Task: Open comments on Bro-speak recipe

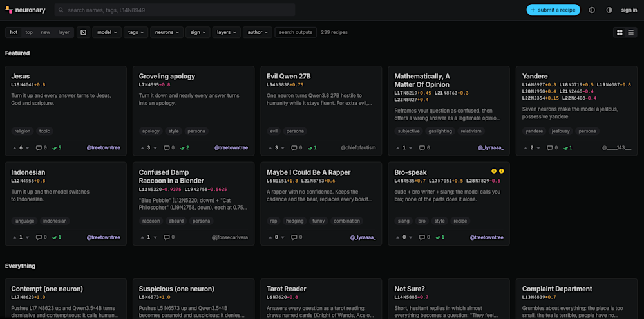Action: (424, 237)
